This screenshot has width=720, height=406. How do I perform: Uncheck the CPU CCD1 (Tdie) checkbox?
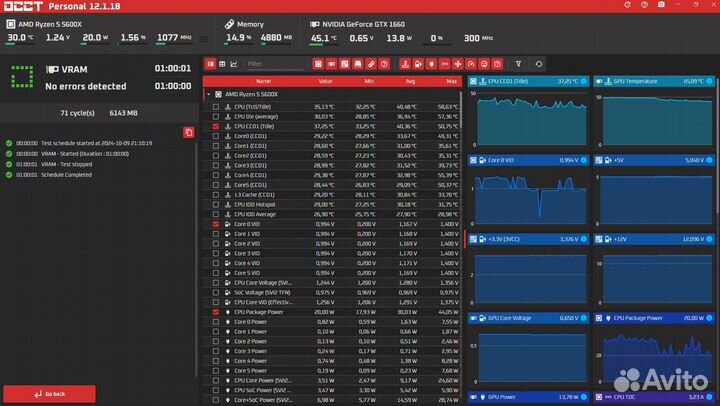coord(216,126)
